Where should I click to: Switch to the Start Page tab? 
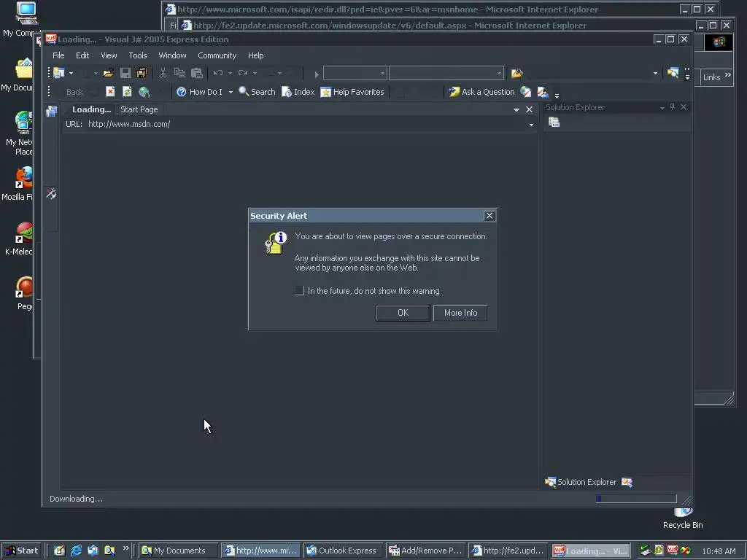pos(139,109)
